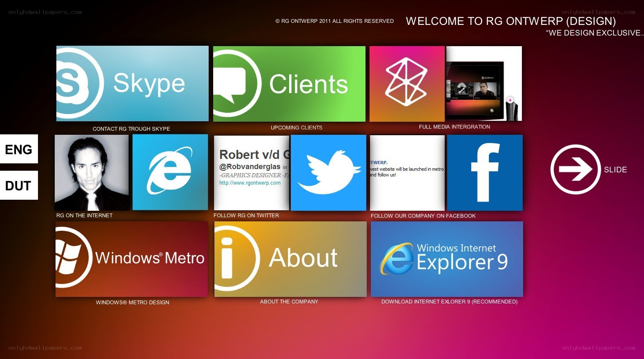Click the Twitter bird tile

pos(328,173)
